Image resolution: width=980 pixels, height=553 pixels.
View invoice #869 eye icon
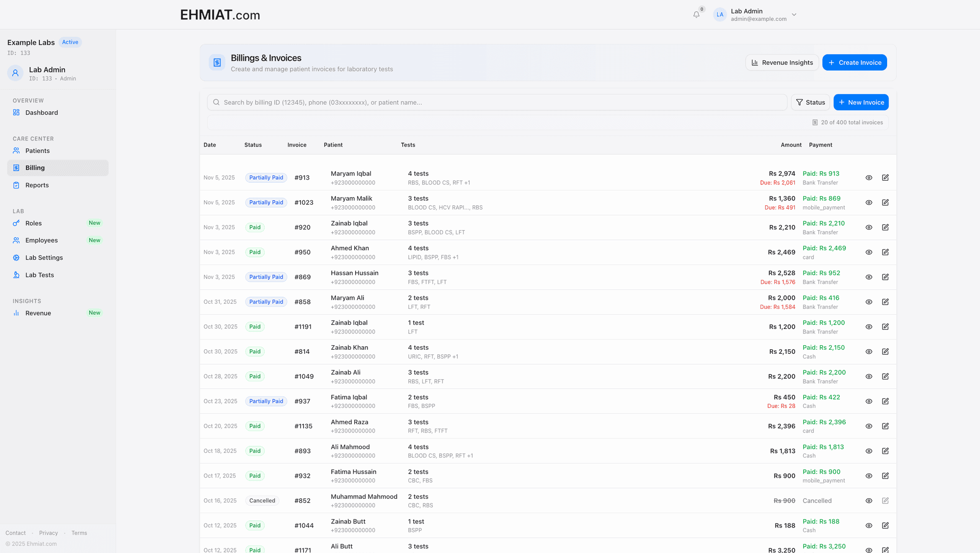869,277
